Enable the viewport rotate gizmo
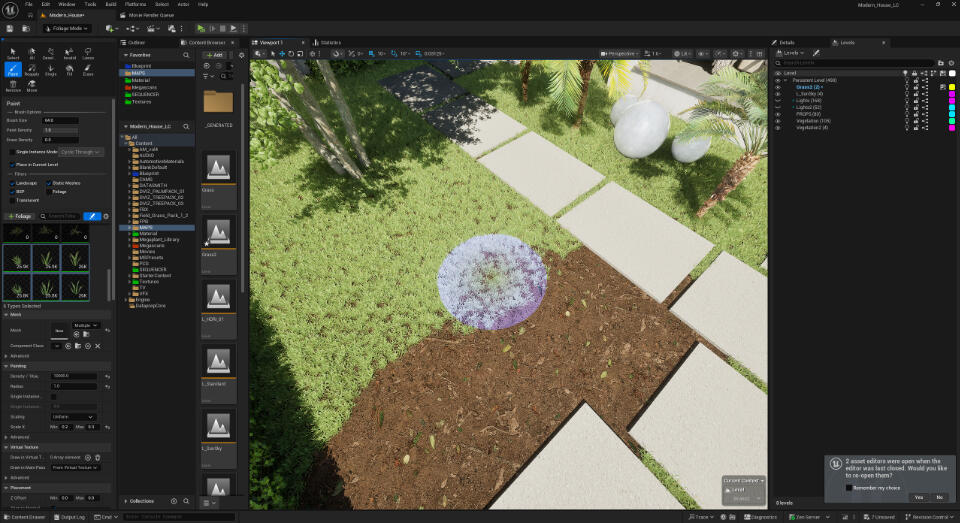 point(291,54)
